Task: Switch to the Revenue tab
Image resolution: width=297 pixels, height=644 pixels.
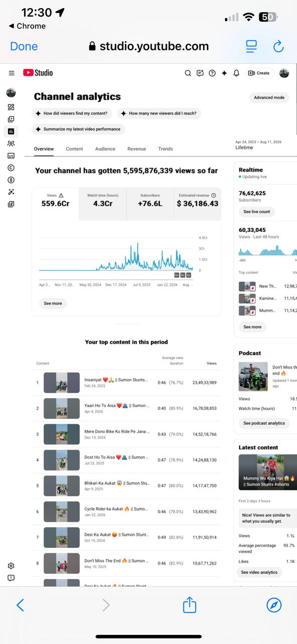Action: pyautogui.click(x=137, y=149)
